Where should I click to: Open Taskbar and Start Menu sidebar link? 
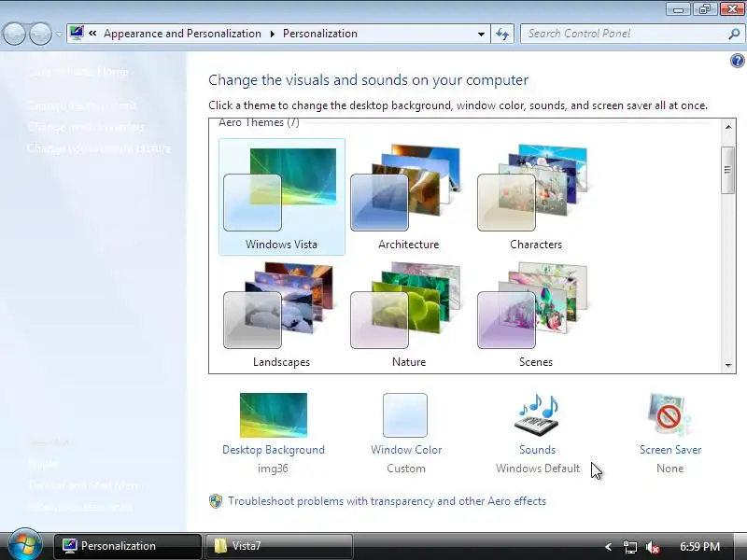pyautogui.click(x=84, y=485)
